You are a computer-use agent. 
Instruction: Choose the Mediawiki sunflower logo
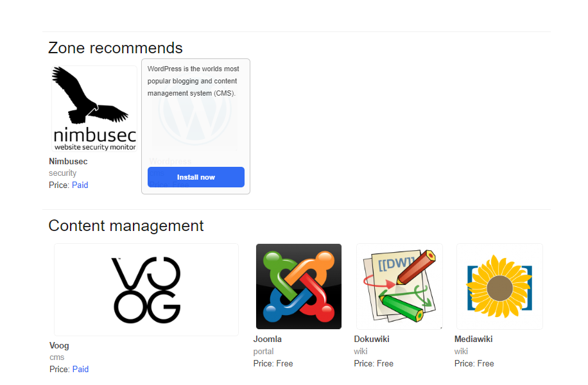coord(499,286)
